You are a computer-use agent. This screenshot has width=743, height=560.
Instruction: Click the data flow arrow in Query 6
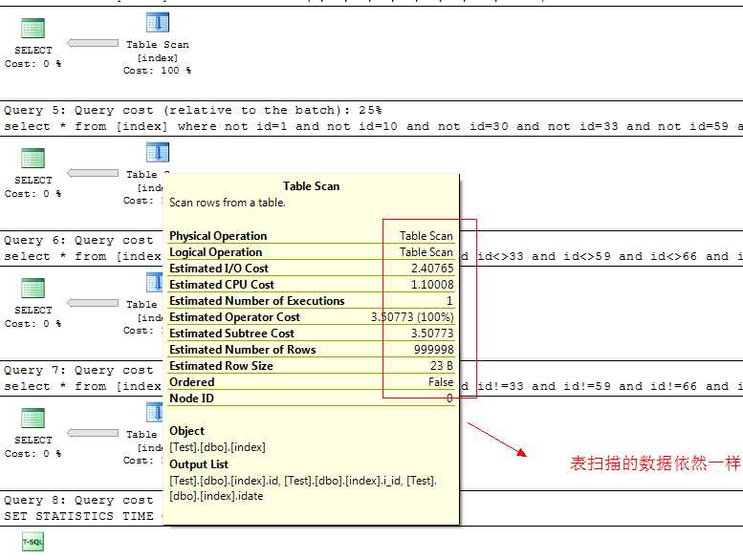(x=93, y=303)
